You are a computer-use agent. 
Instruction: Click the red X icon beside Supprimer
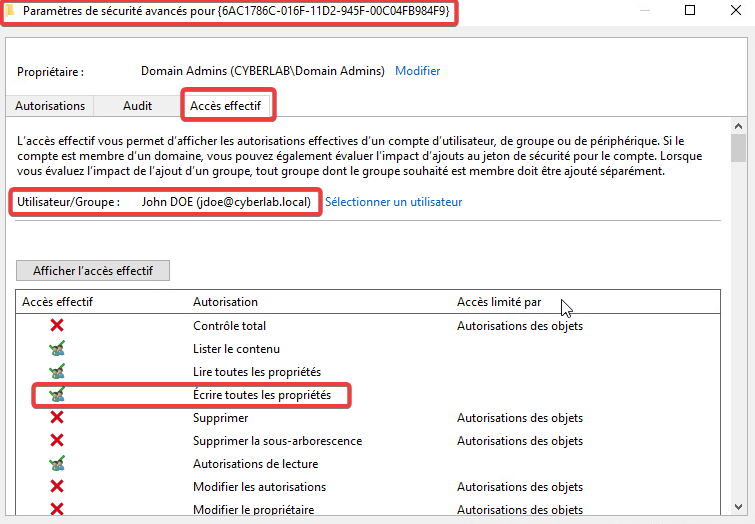57,418
